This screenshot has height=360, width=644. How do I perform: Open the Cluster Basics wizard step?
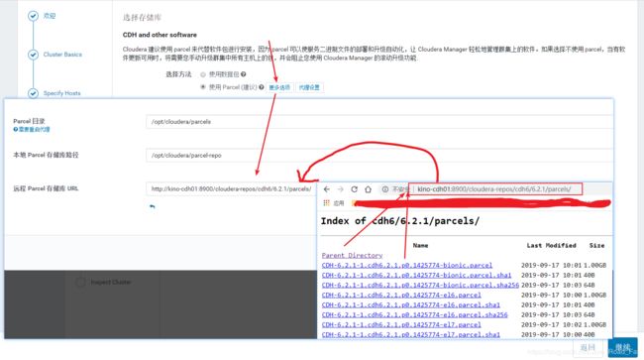(x=62, y=55)
